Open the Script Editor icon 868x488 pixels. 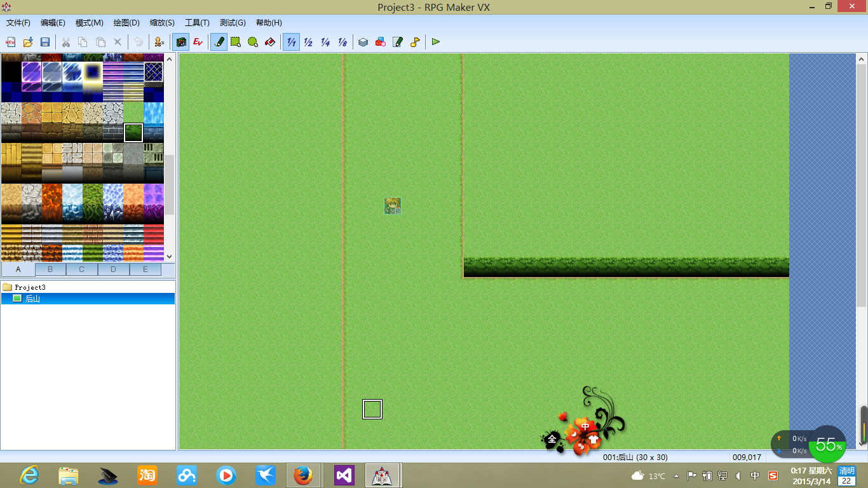point(398,42)
